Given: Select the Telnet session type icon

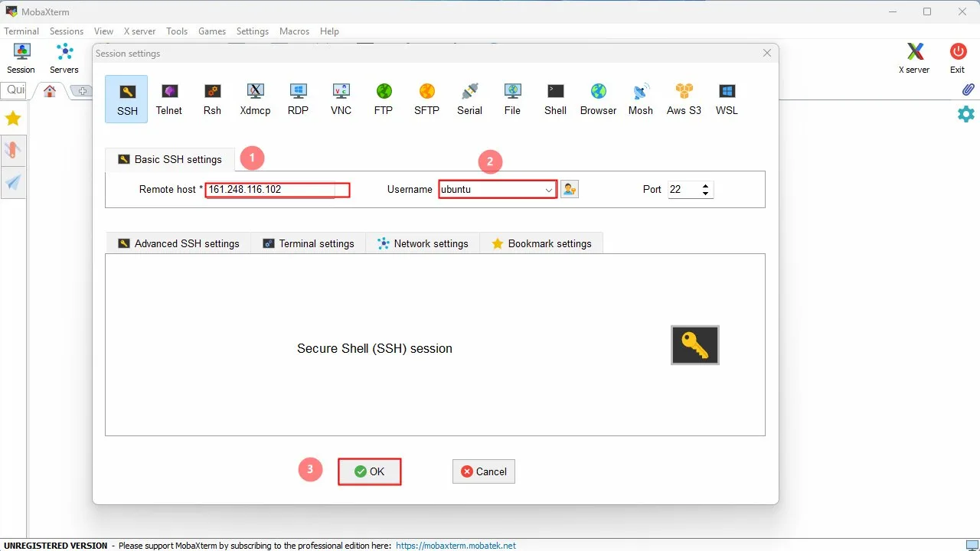Looking at the screenshot, I should (169, 99).
